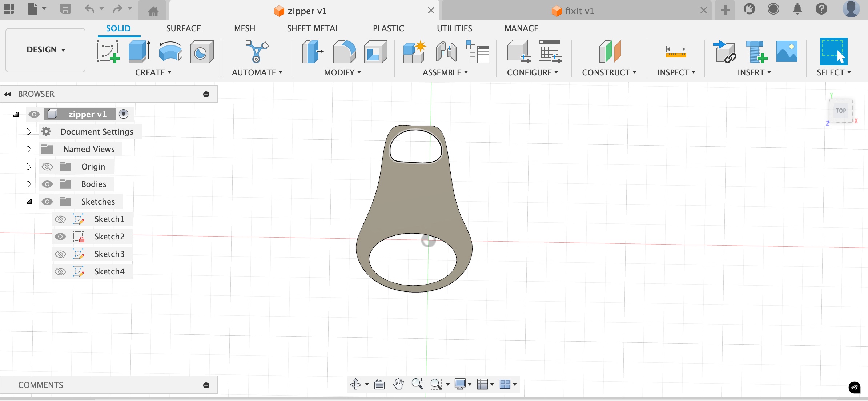868x401 pixels.
Task: Select the Fillet tool icon
Action: click(344, 51)
